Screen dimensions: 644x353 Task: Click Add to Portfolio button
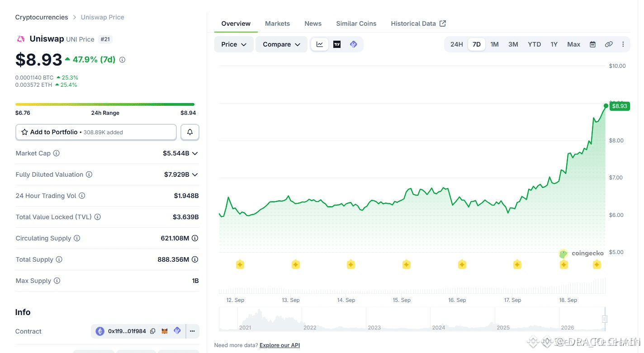click(96, 132)
